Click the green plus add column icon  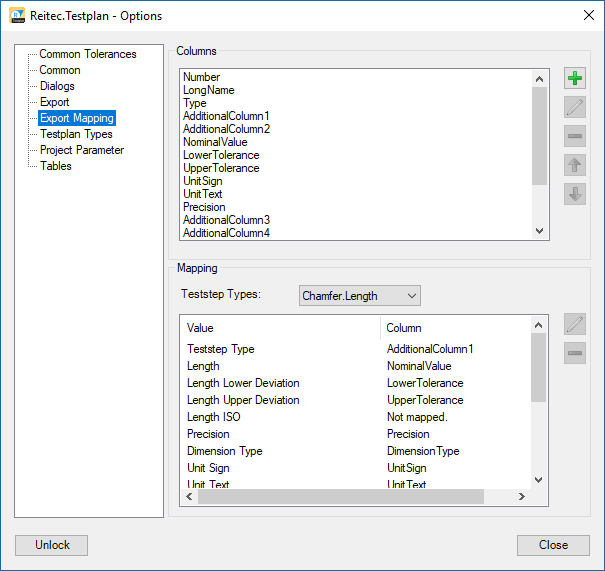(x=574, y=79)
